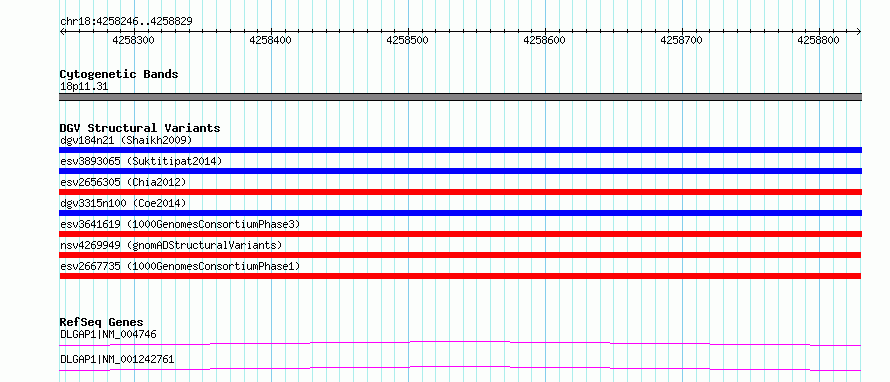Image resolution: width=890 pixels, height=382 pixels.
Task: Click the 4258300 ruler tick label
Action: tap(134, 40)
